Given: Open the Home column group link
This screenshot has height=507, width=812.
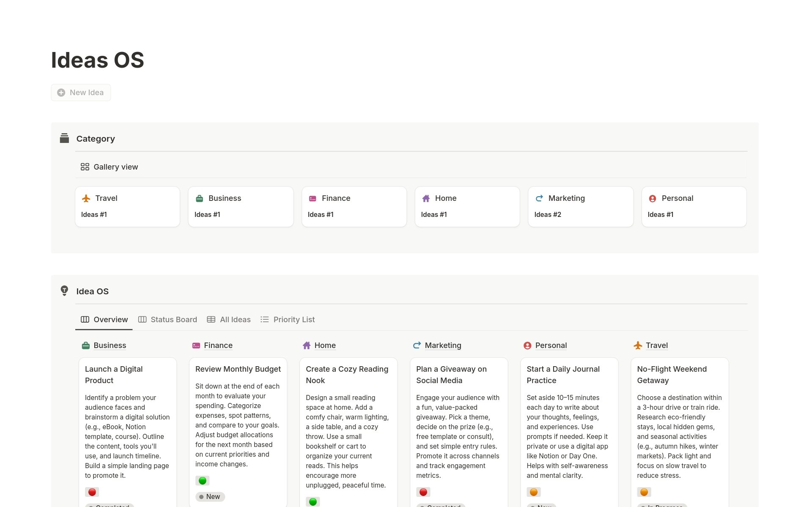Looking at the screenshot, I should (325, 345).
